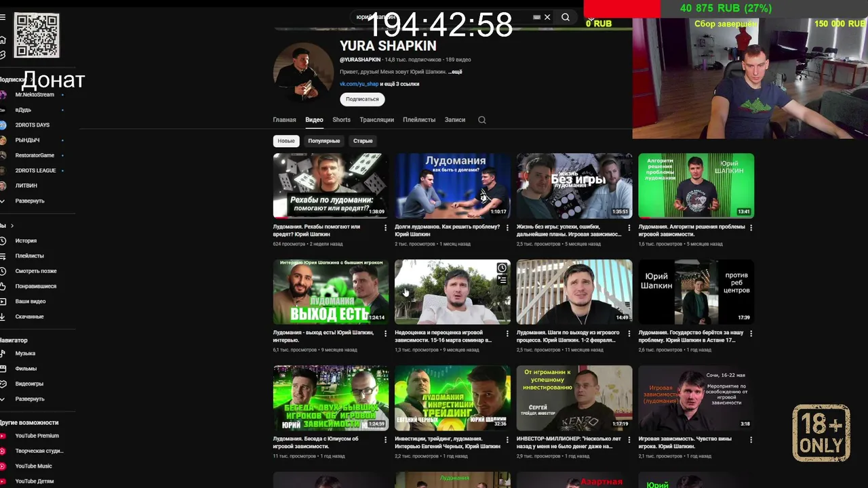Play the ИНВЕСТОР-МИЛЛИОНЕР video thumbnail
Screen dimensions: 868x488
pyautogui.click(x=574, y=398)
